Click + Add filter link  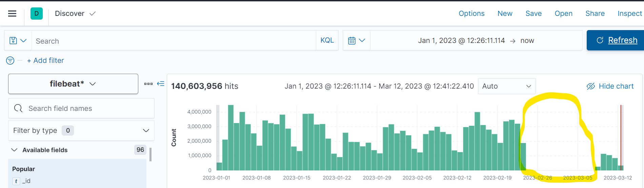pyautogui.click(x=45, y=61)
